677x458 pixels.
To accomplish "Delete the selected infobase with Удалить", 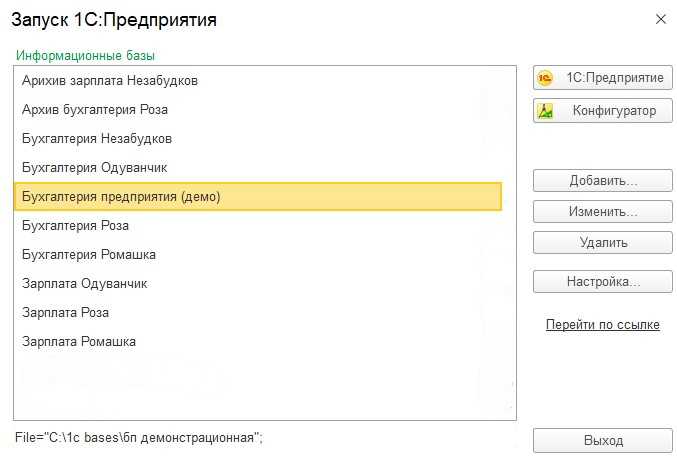I will click(x=603, y=243).
